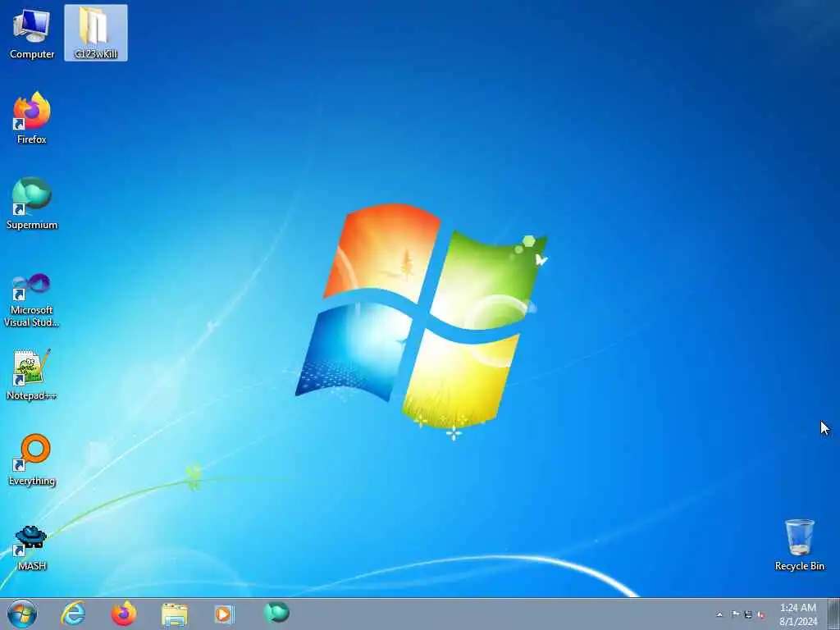
Task: Open network status icon in tray
Action: coord(748,614)
